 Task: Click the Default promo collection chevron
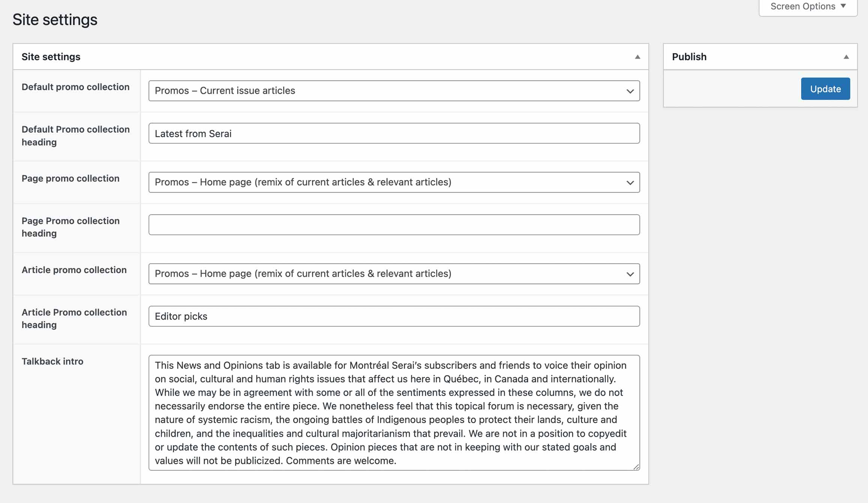tap(630, 91)
